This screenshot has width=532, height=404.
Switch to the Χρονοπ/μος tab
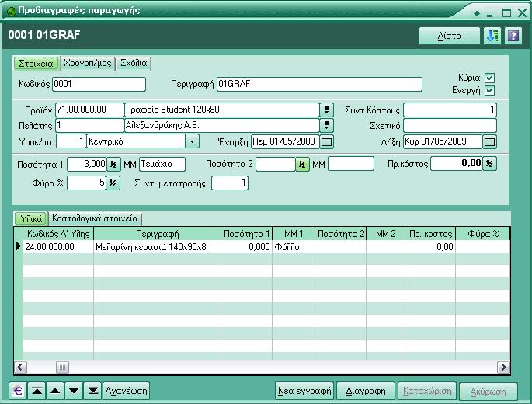tap(88, 63)
